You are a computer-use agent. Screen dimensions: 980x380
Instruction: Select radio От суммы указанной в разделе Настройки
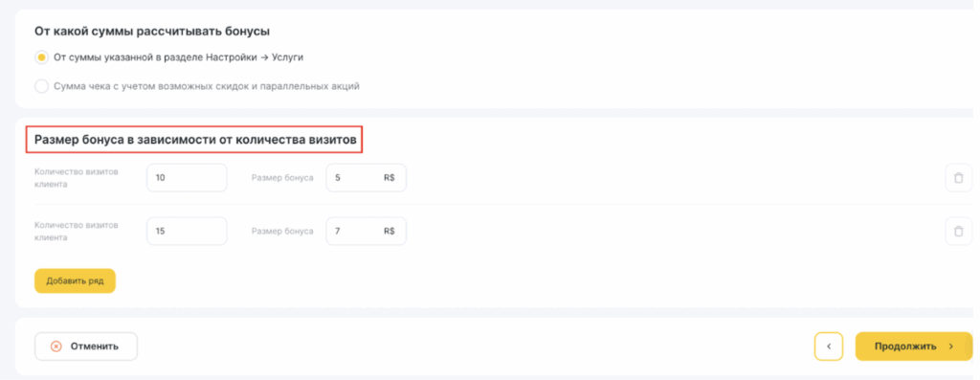tap(41, 57)
